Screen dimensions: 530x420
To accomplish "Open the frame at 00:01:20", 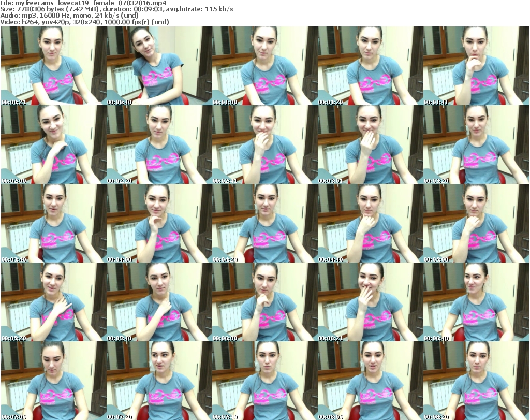I will tap(371, 66).
